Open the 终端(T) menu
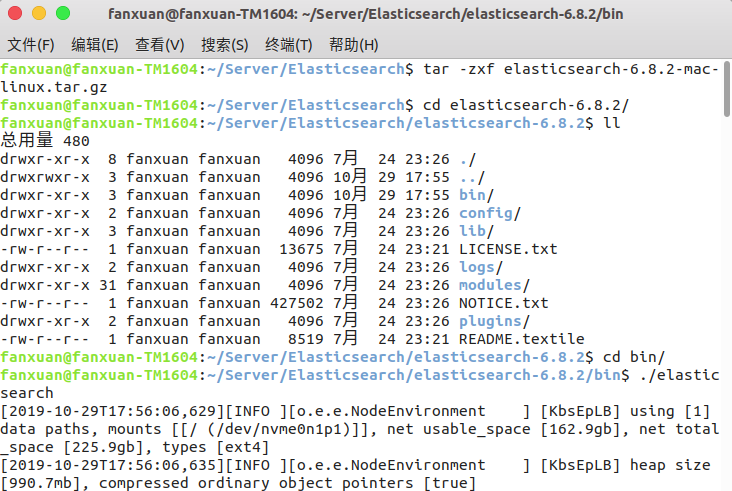The width and height of the screenshot is (732, 491). [x=289, y=45]
